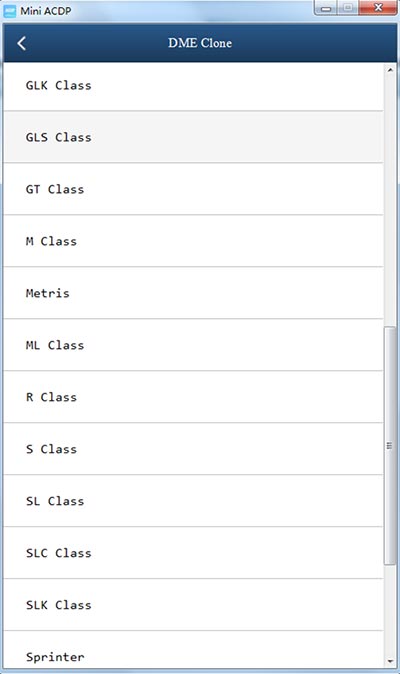Viewport: 400px width, 674px height.
Task: Open the Sprinter entry
Action: click(193, 650)
